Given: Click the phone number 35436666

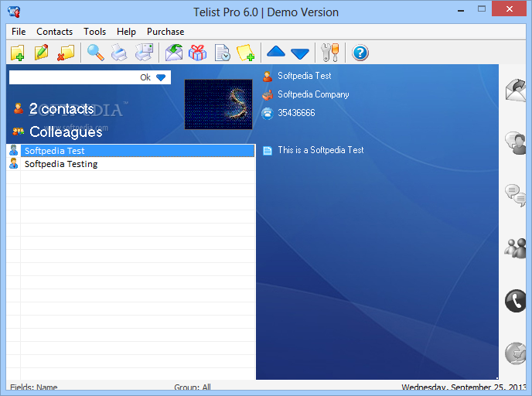Looking at the screenshot, I should [x=296, y=113].
